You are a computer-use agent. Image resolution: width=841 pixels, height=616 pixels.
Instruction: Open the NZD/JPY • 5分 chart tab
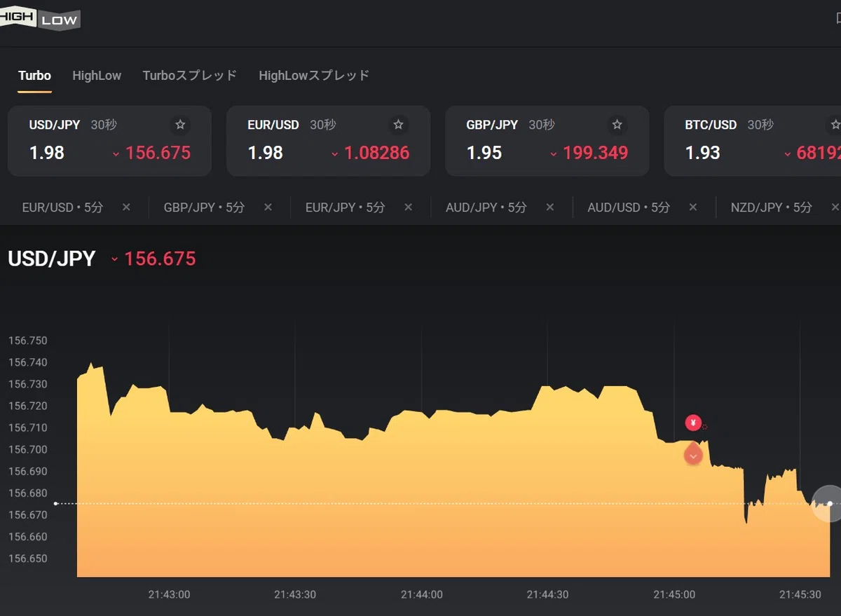(771, 207)
